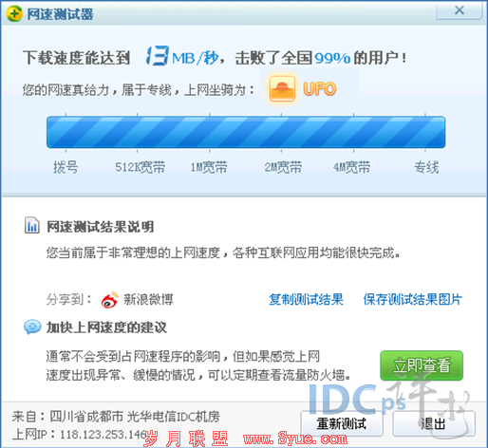Click the 重新测试 button
This screenshot has height=448, width=488.
[342, 423]
